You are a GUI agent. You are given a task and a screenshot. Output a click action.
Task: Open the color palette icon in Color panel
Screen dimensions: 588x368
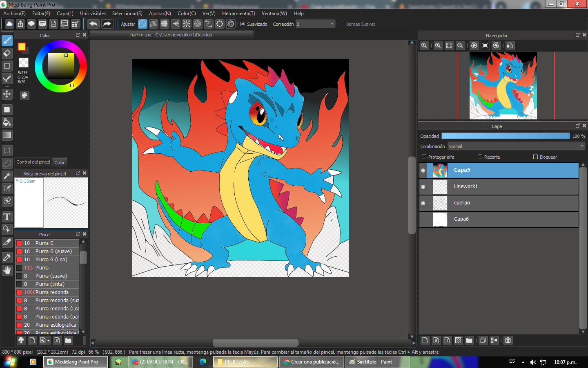(24, 95)
